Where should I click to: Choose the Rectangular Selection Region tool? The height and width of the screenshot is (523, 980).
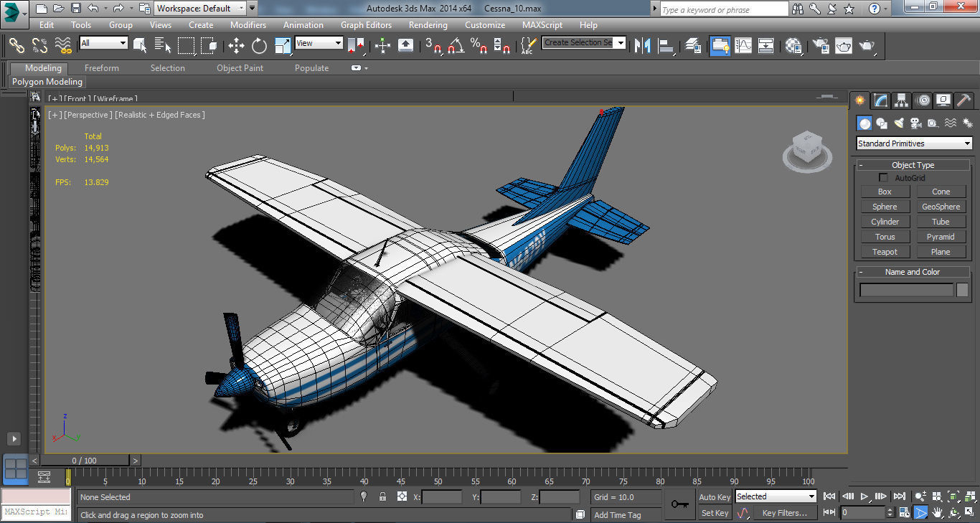point(186,46)
